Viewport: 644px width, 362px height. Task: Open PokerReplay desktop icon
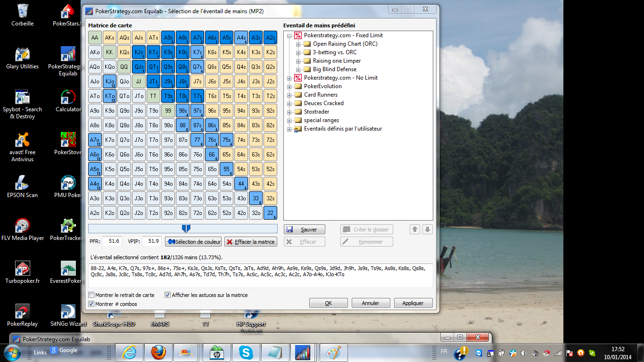pyautogui.click(x=22, y=315)
